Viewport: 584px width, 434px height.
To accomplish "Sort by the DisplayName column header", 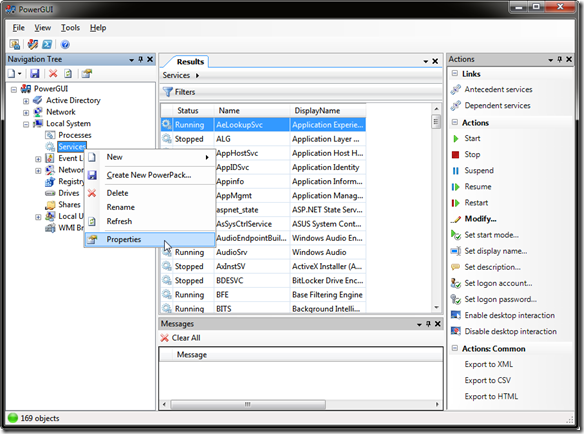I will [317, 111].
